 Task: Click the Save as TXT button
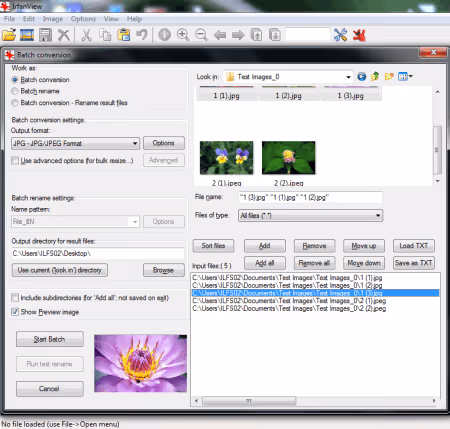(x=414, y=263)
